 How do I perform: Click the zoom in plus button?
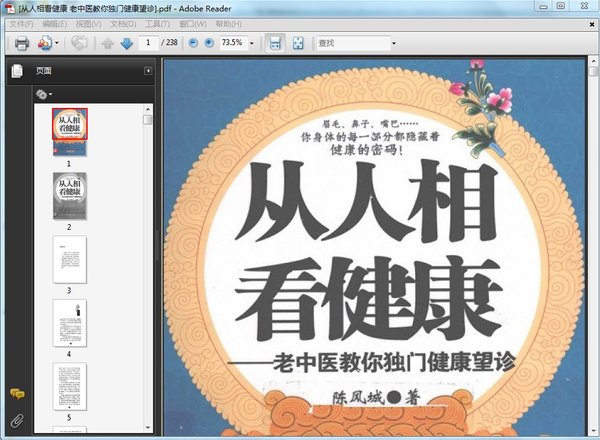(x=209, y=43)
